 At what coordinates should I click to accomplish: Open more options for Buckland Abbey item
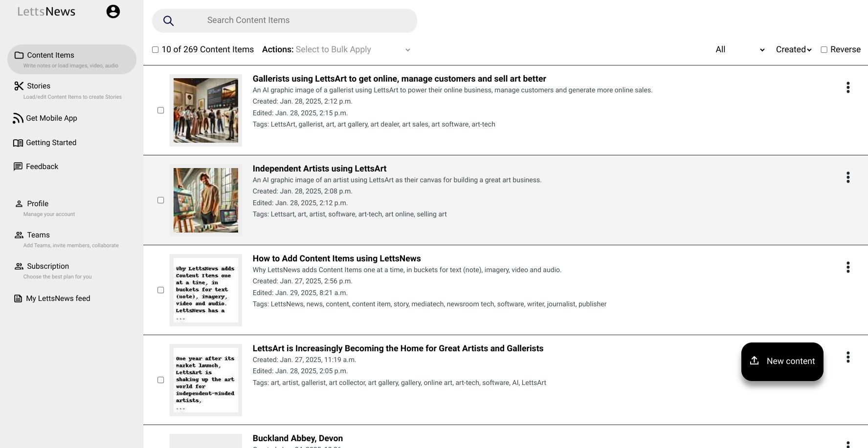tap(848, 444)
